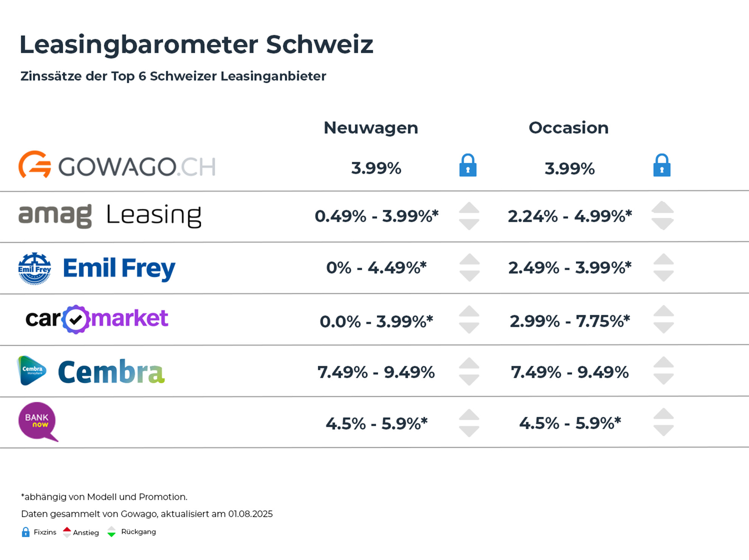Click the Leasingbarometer Schweiz title
The height and width of the screenshot is (560, 749).
pos(196,45)
